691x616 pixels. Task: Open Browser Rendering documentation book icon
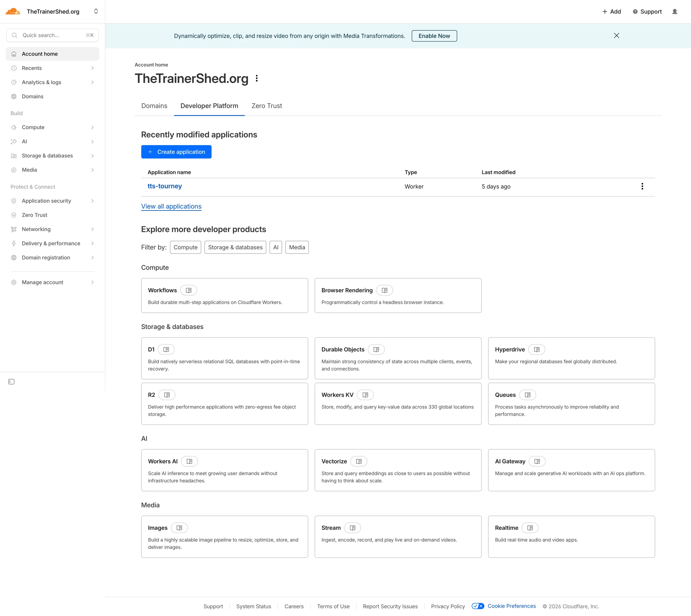click(x=384, y=290)
